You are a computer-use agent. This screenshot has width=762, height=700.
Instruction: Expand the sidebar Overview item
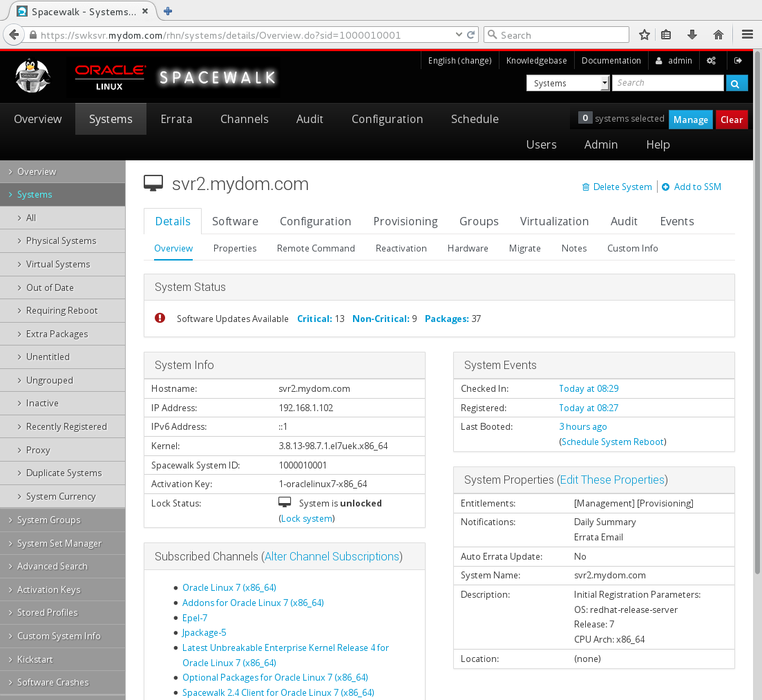(63, 171)
